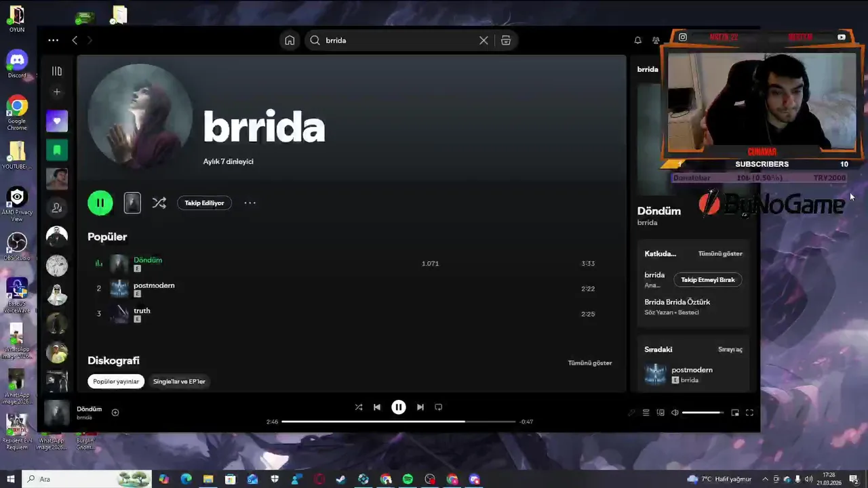Select the Döndüm track row

[x=351, y=264]
